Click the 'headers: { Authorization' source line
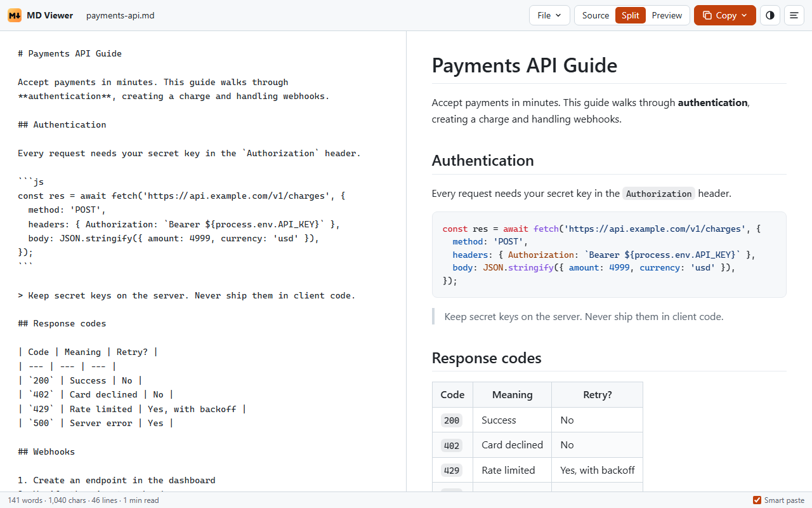Screen dimensions: 812x508 185,225
